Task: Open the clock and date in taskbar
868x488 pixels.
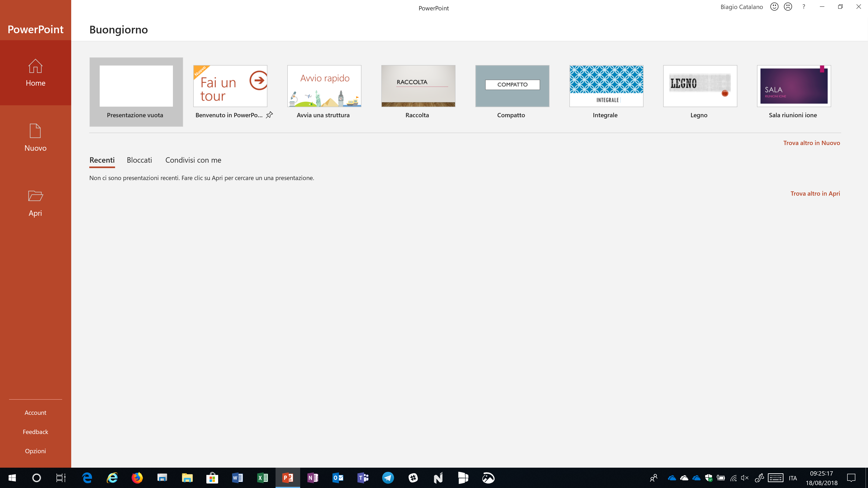Action: pos(821,478)
